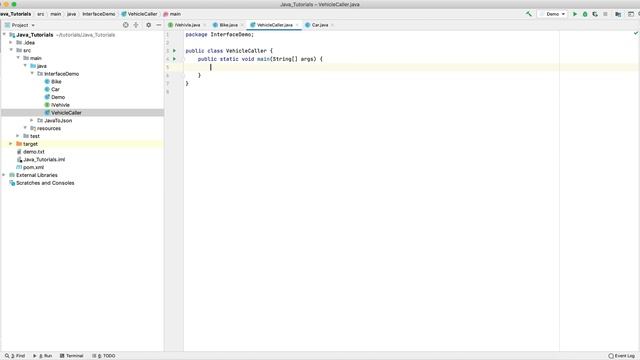The image size is (640, 360).
Task: Click the window layout icon next to Project Structure
Action: click(631, 14)
